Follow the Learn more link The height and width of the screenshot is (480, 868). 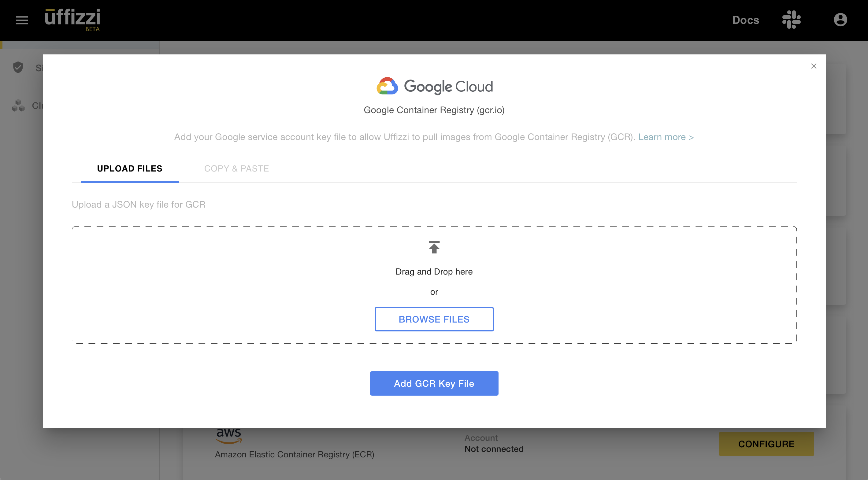666,137
